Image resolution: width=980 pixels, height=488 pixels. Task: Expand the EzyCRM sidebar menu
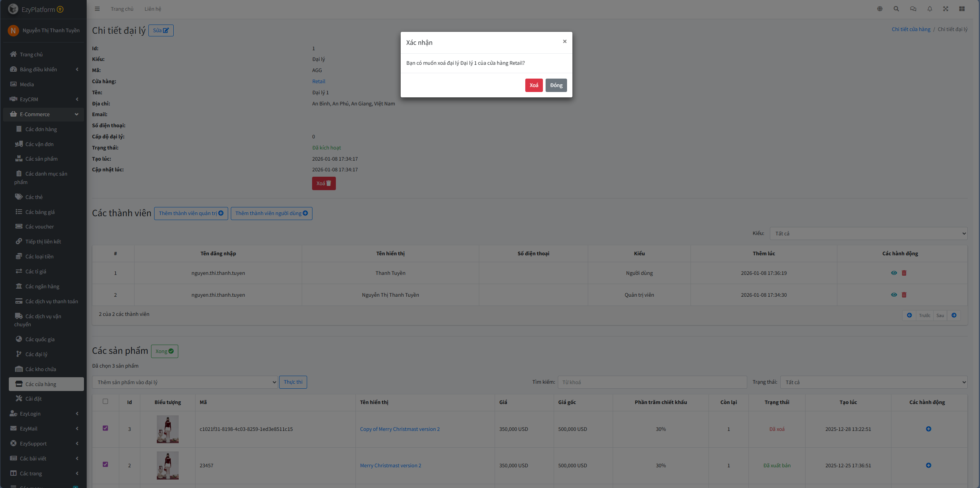point(43,99)
